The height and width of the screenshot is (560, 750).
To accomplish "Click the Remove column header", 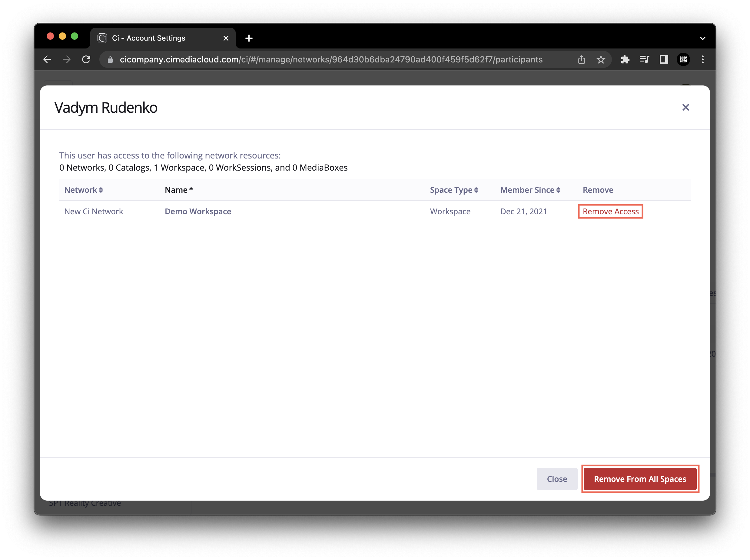I will (x=598, y=190).
